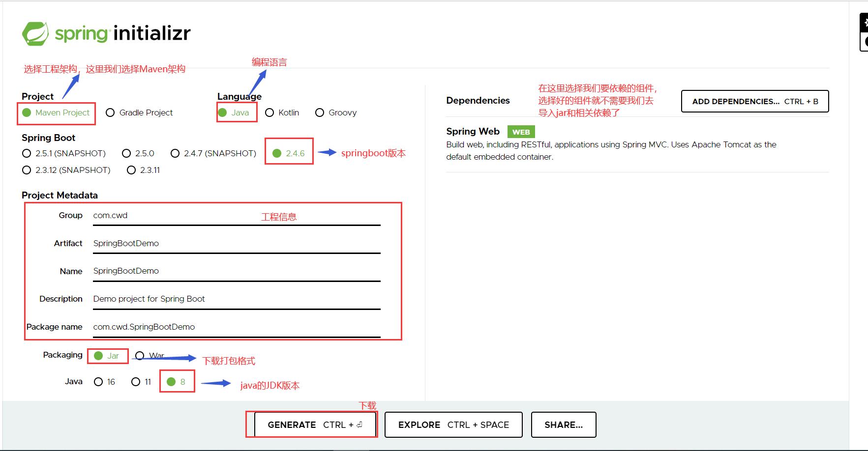Click the Project Metadata heading
The width and height of the screenshot is (868, 451).
60,195
